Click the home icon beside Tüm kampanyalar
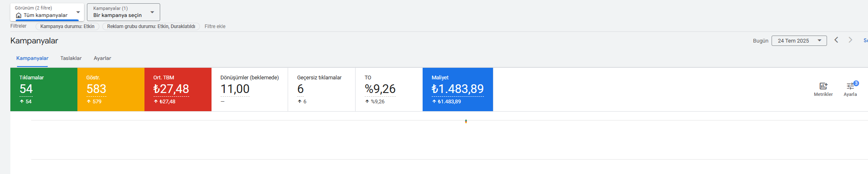Image resolution: width=868 pixels, height=174 pixels. 19,15
